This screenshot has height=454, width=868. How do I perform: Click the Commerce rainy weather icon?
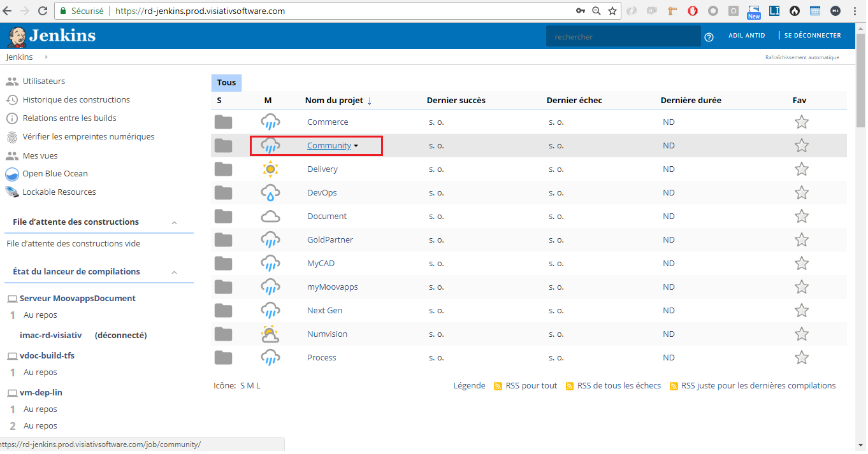click(271, 122)
